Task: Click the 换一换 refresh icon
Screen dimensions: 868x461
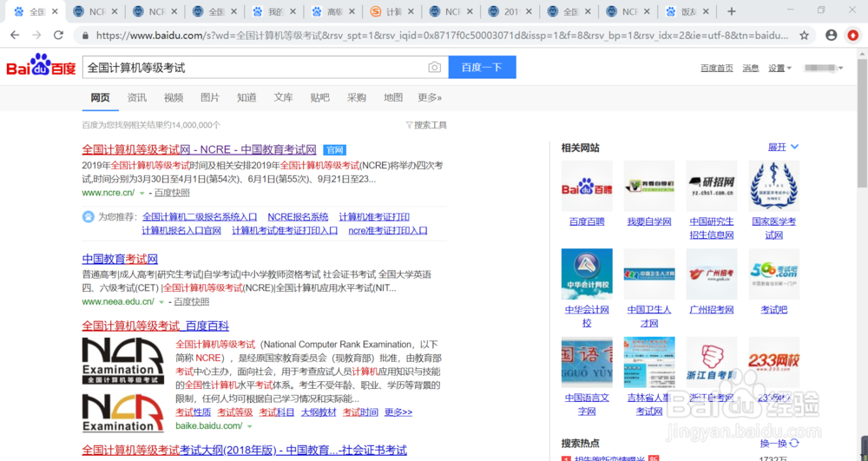Action: [794, 444]
